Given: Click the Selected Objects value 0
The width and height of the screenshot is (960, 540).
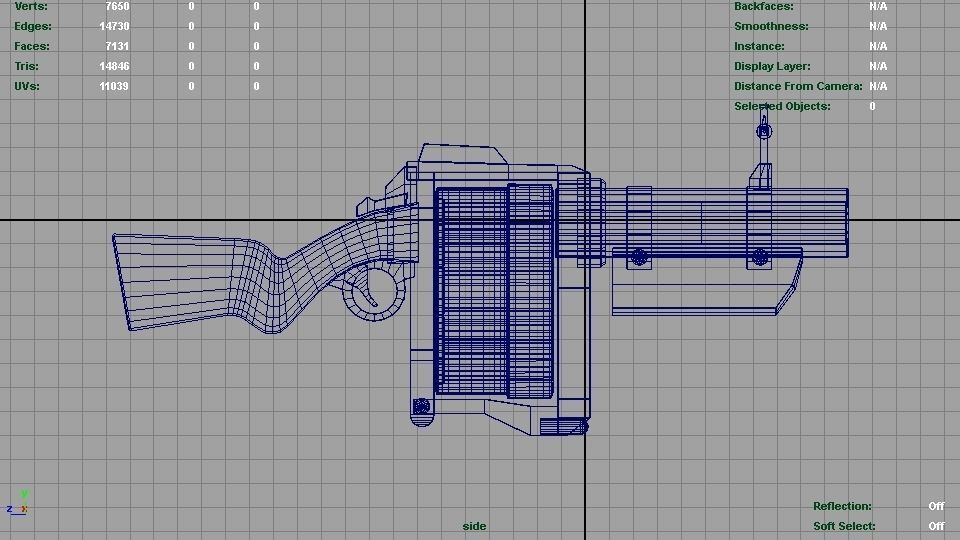Looking at the screenshot, I should point(872,106).
